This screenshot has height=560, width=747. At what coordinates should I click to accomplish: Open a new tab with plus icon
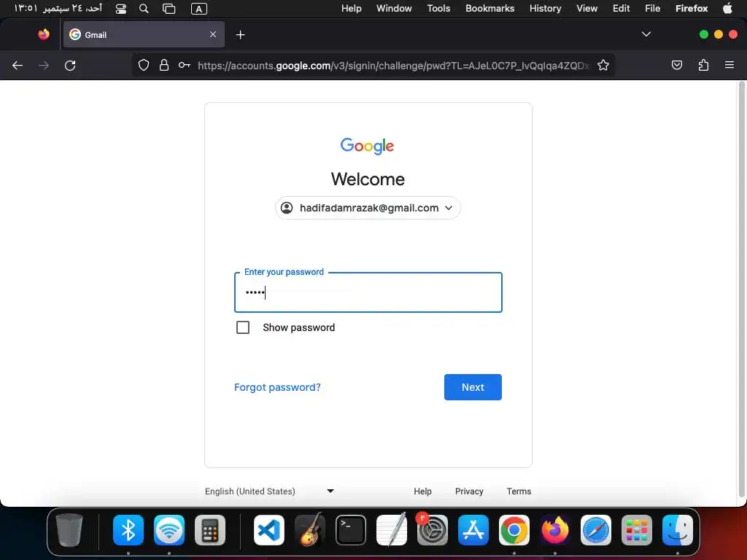pos(241,35)
